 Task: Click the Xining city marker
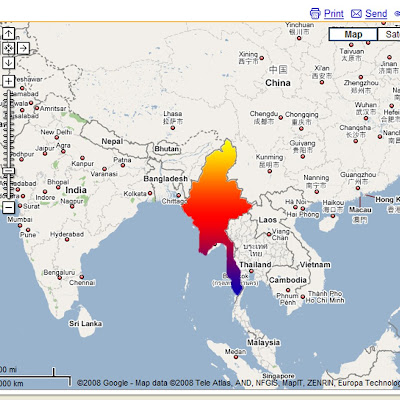point(262,58)
